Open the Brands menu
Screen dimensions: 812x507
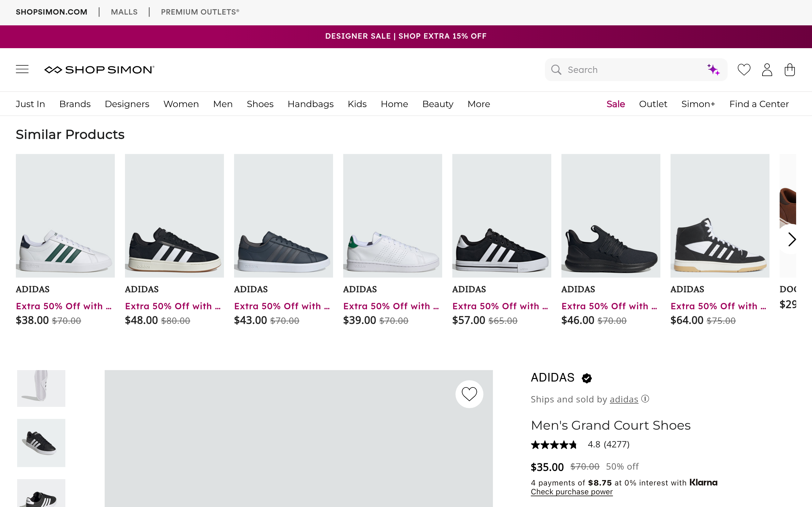point(75,104)
